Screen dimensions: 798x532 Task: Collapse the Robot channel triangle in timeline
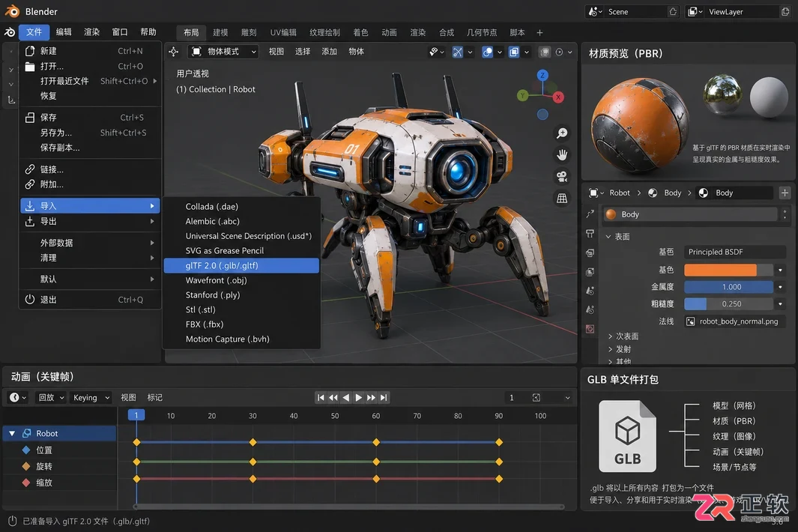[x=12, y=434]
